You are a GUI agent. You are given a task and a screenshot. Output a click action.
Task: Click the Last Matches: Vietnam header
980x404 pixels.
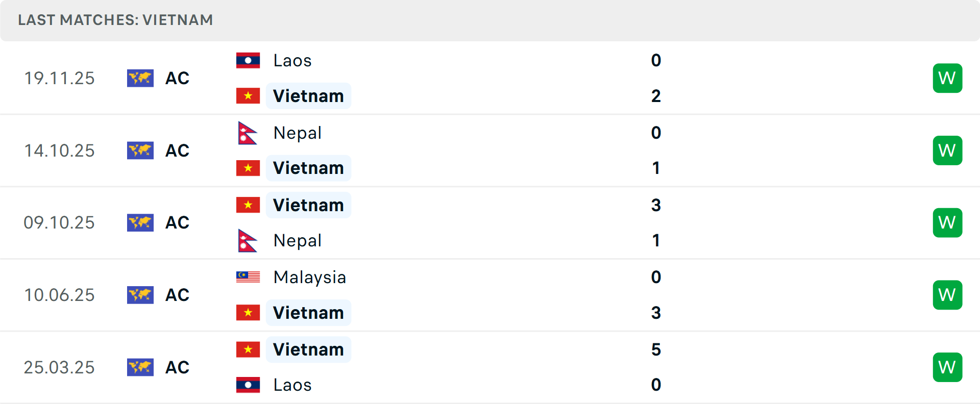(x=115, y=20)
